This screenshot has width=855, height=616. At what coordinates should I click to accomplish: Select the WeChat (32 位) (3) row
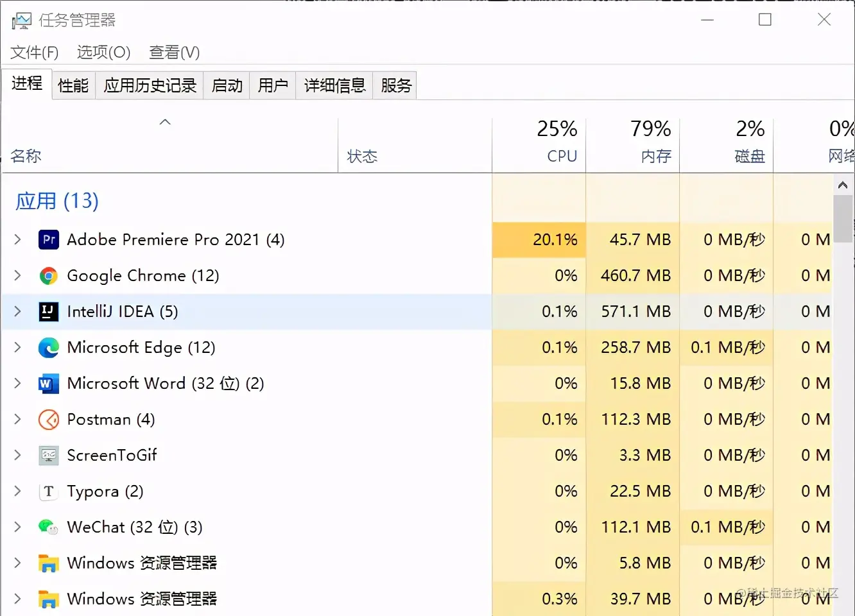(417, 527)
